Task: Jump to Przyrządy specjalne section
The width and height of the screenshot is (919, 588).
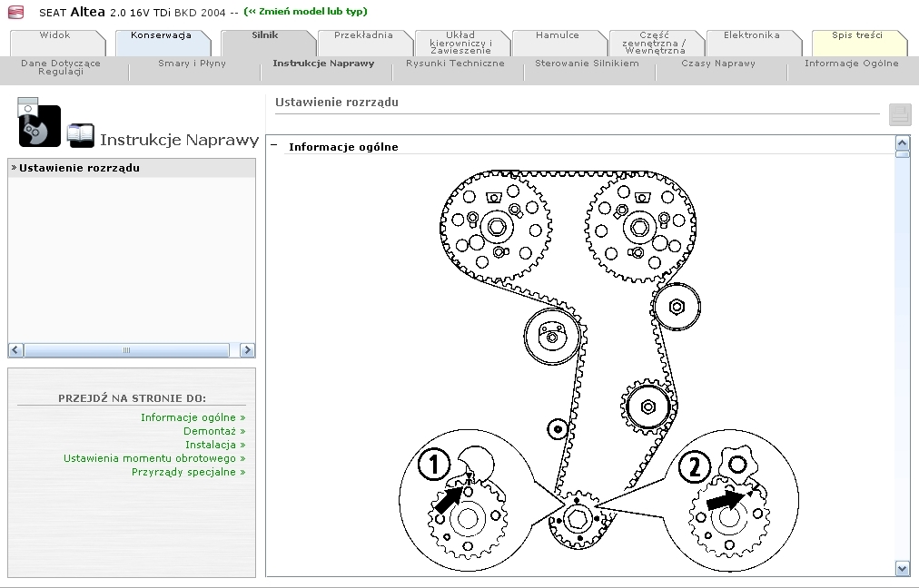Action: tap(188, 472)
